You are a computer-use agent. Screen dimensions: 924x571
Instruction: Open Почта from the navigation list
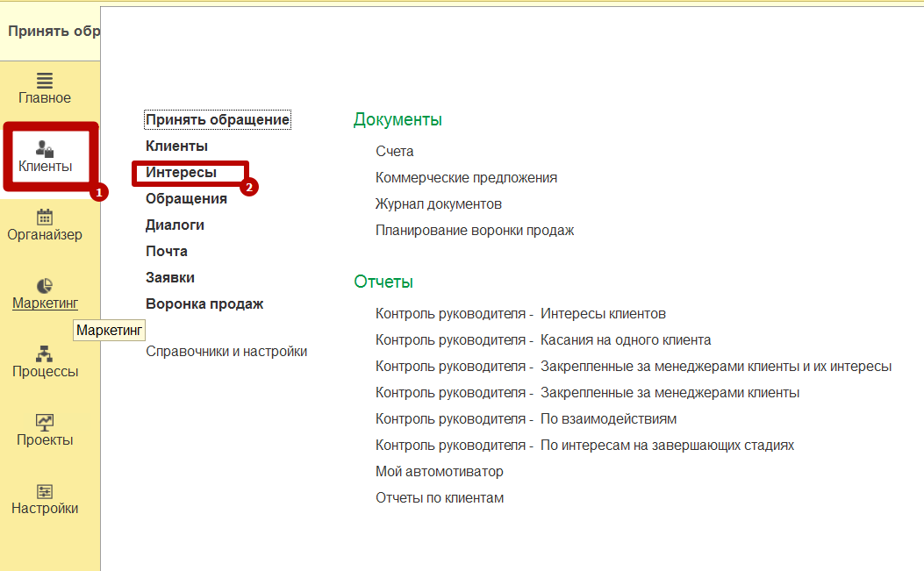166,252
